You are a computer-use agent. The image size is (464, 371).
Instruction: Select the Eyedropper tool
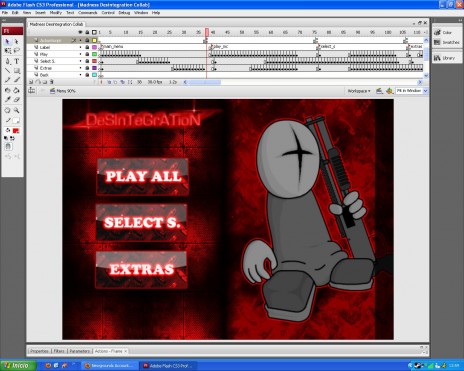(x=8, y=99)
